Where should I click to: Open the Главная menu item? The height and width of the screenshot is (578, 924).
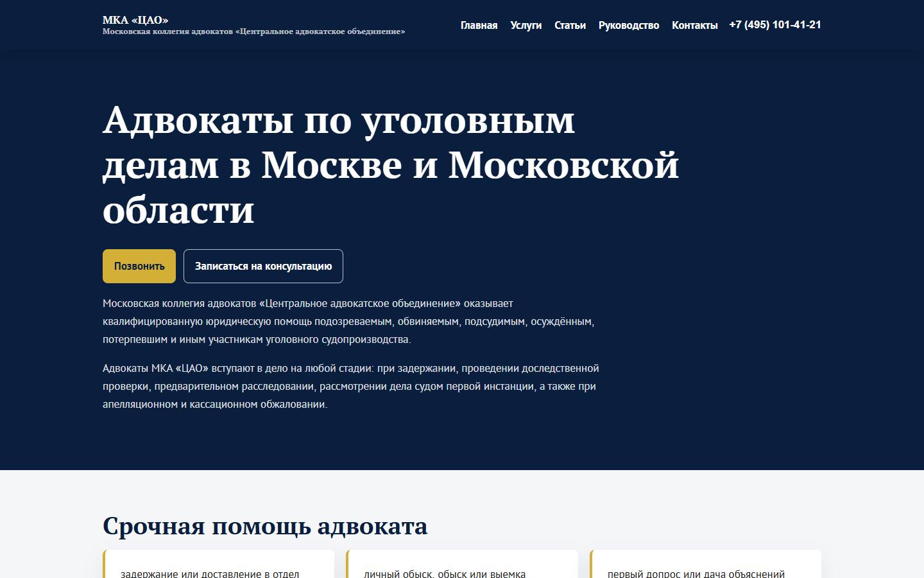[479, 25]
